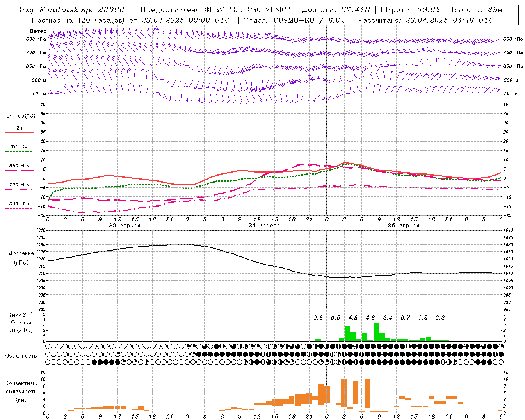The image size is (525, 420).
Task: Click the solid line under the '2м' legend entry
Action: click(19, 132)
